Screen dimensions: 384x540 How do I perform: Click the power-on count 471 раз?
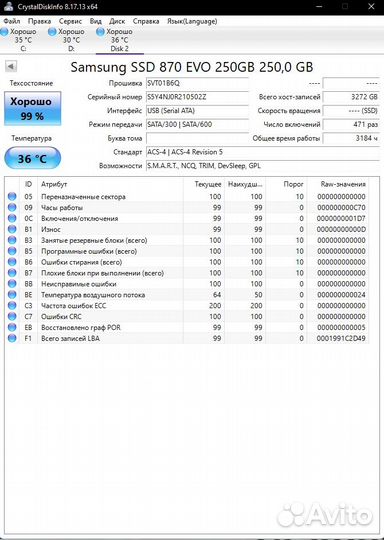(x=351, y=125)
